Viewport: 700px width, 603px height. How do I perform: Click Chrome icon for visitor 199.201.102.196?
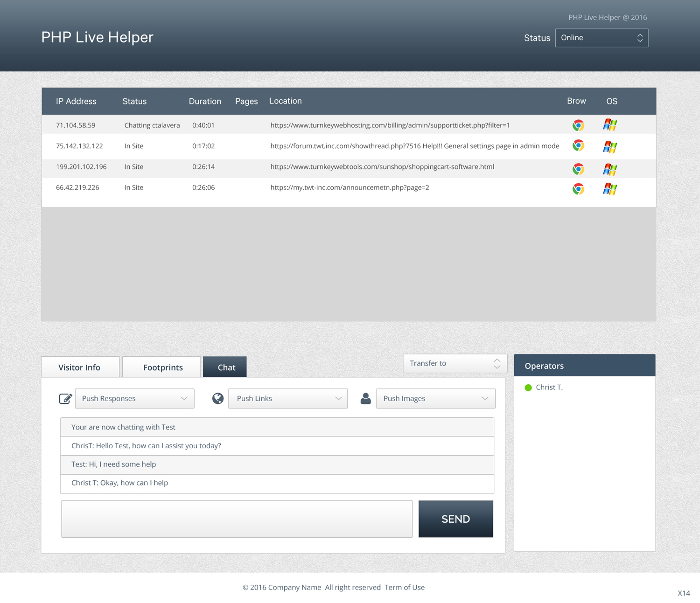point(578,169)
